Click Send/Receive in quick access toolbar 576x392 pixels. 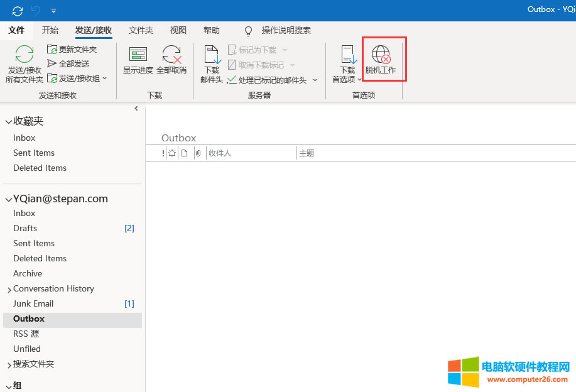(18, 10)
